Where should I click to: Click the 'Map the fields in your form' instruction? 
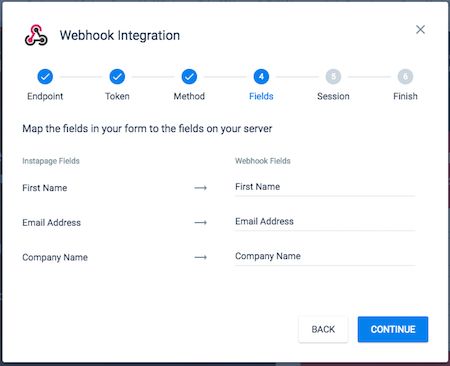pos(147,129)
